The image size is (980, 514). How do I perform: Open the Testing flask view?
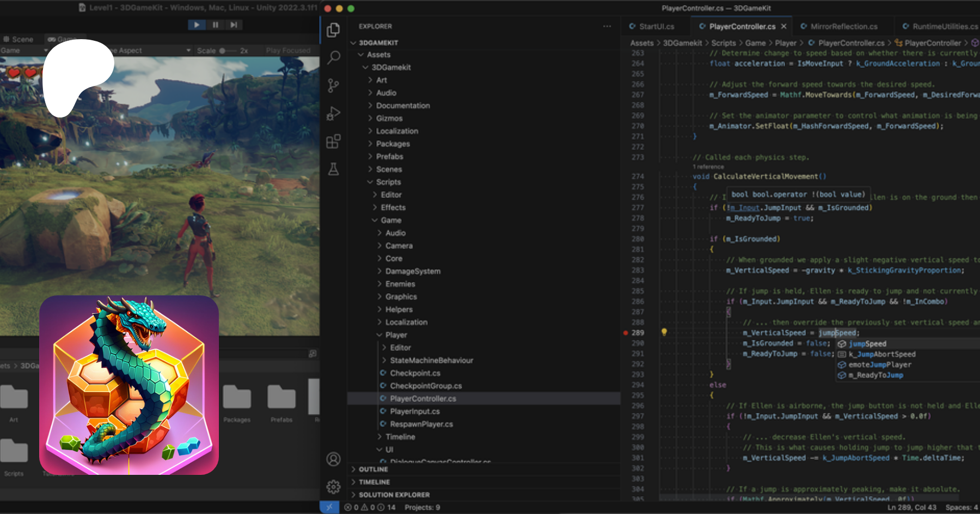[x=334, y=169]
